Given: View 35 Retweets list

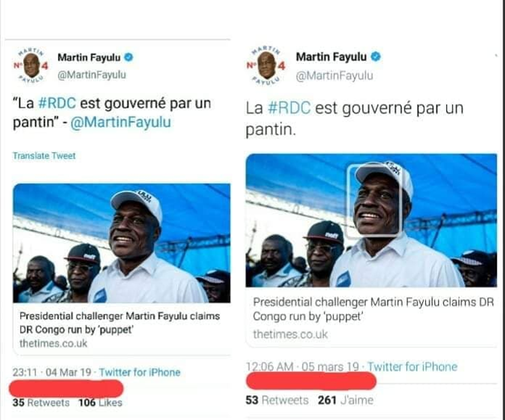Looking at the screenshot, I should pos(41,402).
